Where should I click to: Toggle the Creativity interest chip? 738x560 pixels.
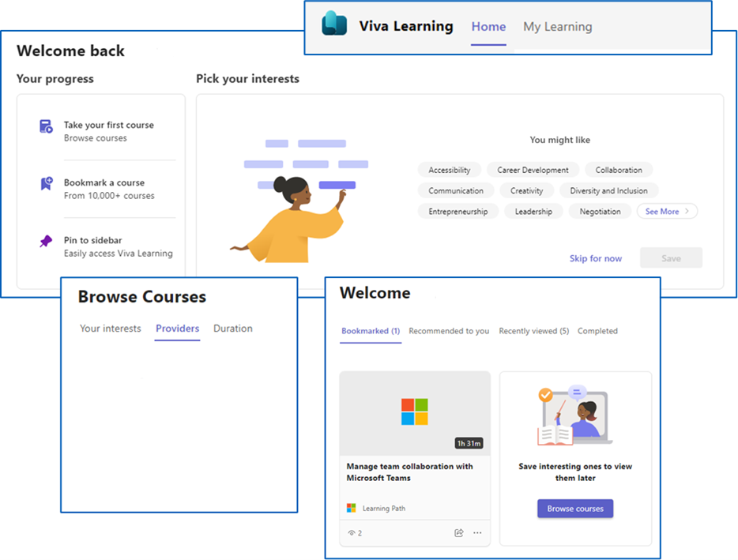[x=527, y=190]
